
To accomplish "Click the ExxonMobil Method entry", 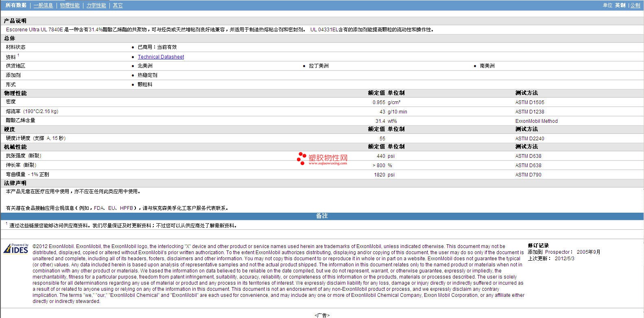I will [x=537, y=121].
